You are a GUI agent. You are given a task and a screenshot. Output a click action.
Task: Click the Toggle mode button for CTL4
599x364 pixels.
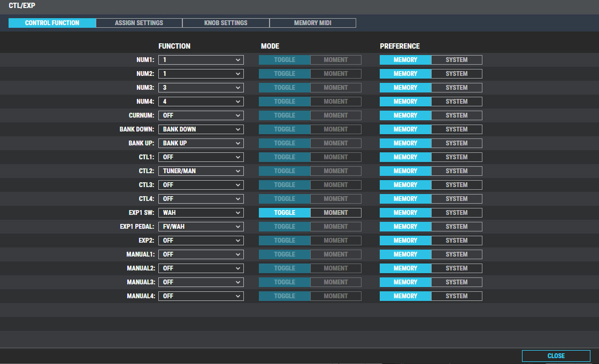pos(285,199)
